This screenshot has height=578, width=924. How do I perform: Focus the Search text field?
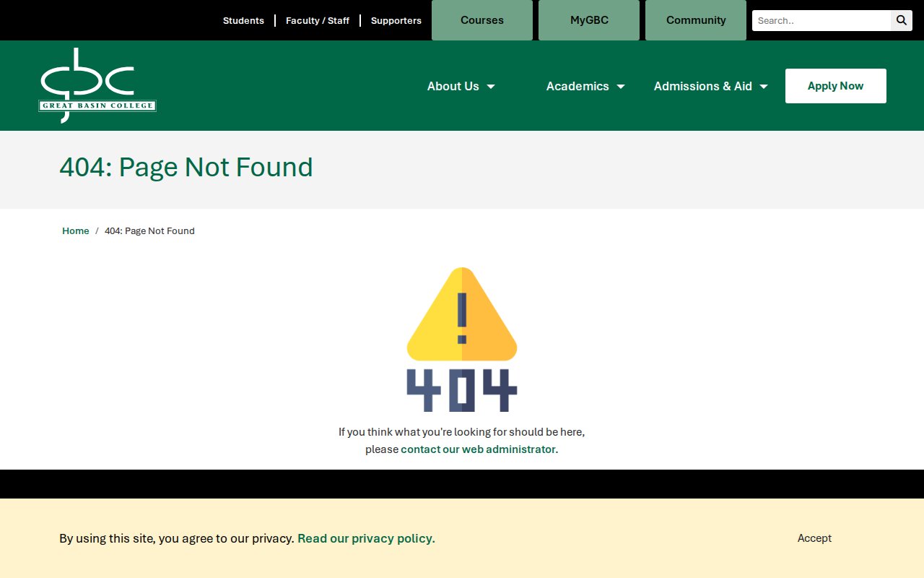821,20
